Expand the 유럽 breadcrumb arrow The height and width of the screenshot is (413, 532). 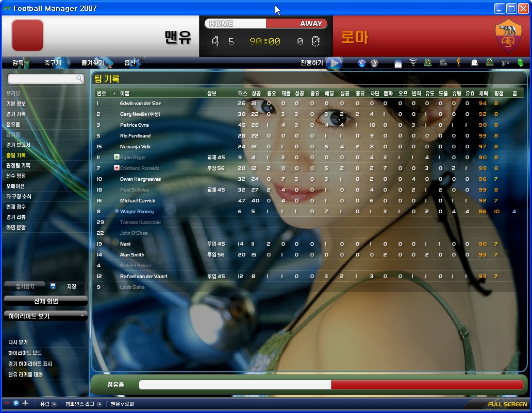click(x=54, y=404)
